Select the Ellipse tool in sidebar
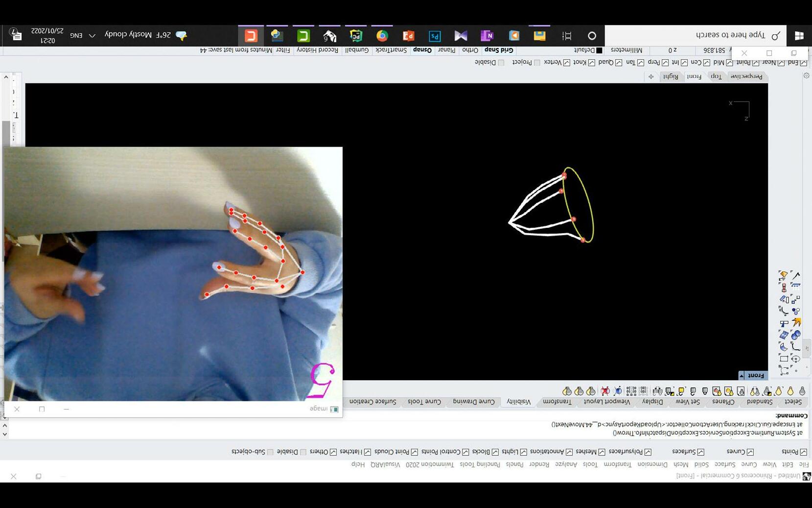 [796, 359]
